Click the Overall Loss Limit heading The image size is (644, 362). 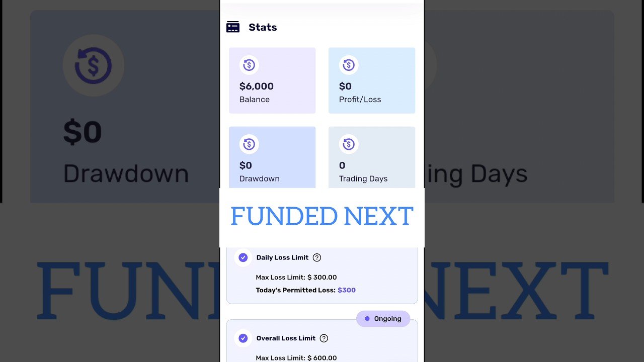pos(286,338)
